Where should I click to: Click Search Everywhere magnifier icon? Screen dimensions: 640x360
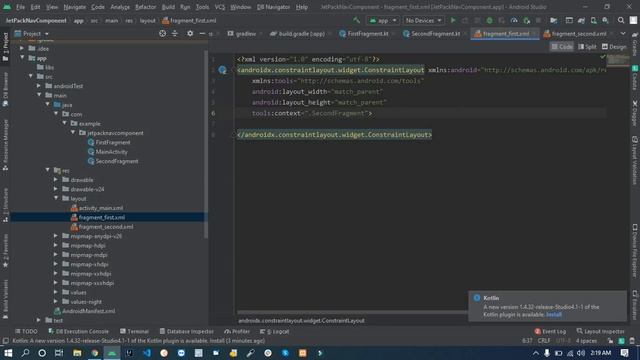pyautogui.click(x=621, y=20)
